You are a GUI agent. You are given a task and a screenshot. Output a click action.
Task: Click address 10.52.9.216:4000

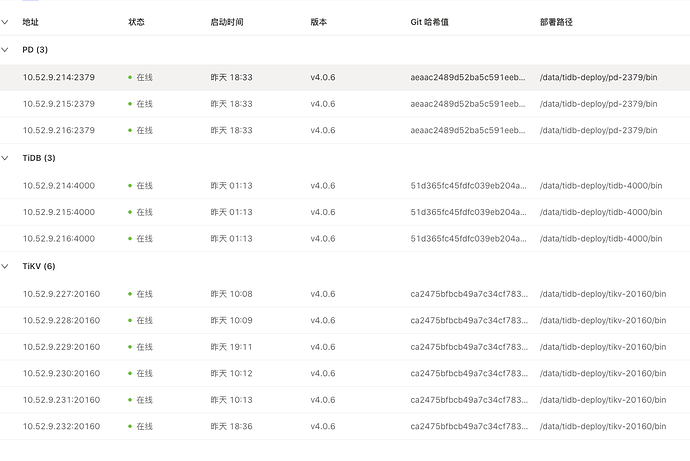(x=59, y=238)
